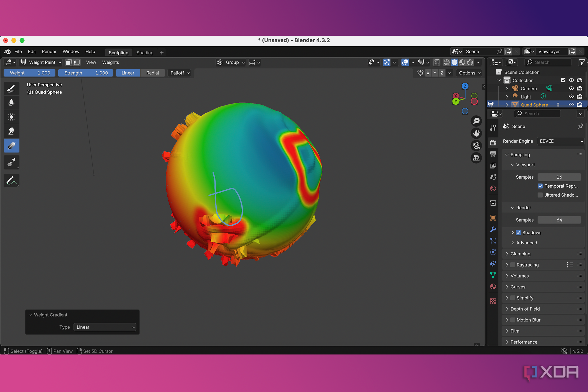
Task: Open the Weight Gradient Type dropdown
Action: tap(105, 327)
